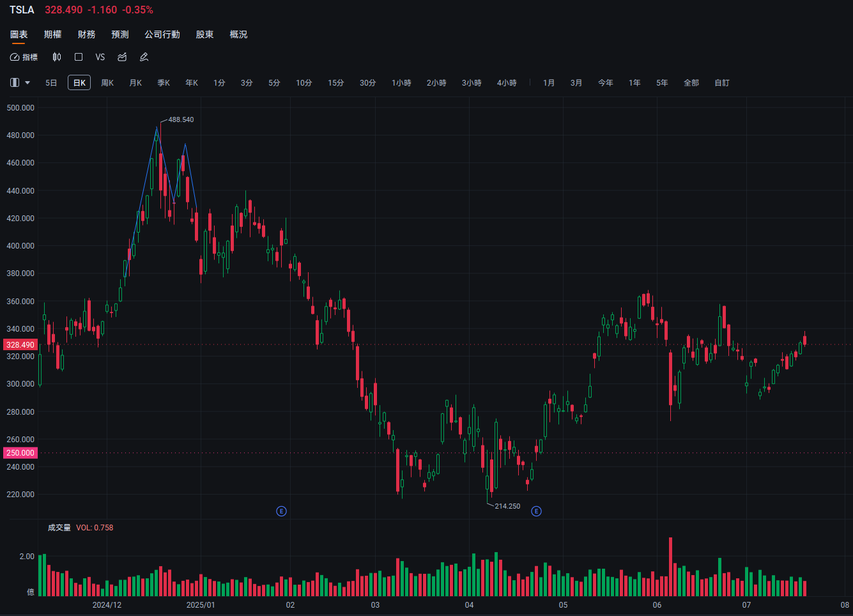Viewport: 853px width, 616px height.
Task: Switch to 周K weekly candle view
Action: point(107,82)
